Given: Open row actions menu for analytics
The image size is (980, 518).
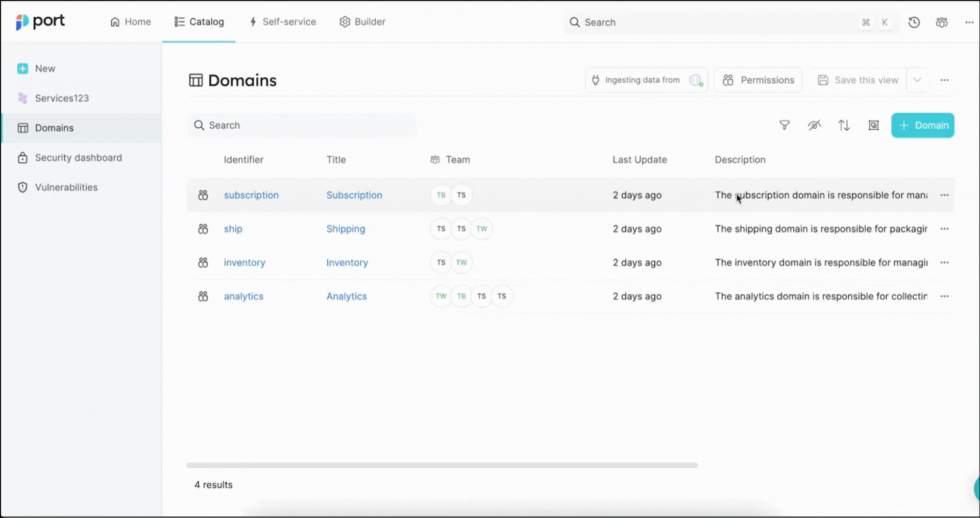Looking at the screenshot, I should (944, 296).
